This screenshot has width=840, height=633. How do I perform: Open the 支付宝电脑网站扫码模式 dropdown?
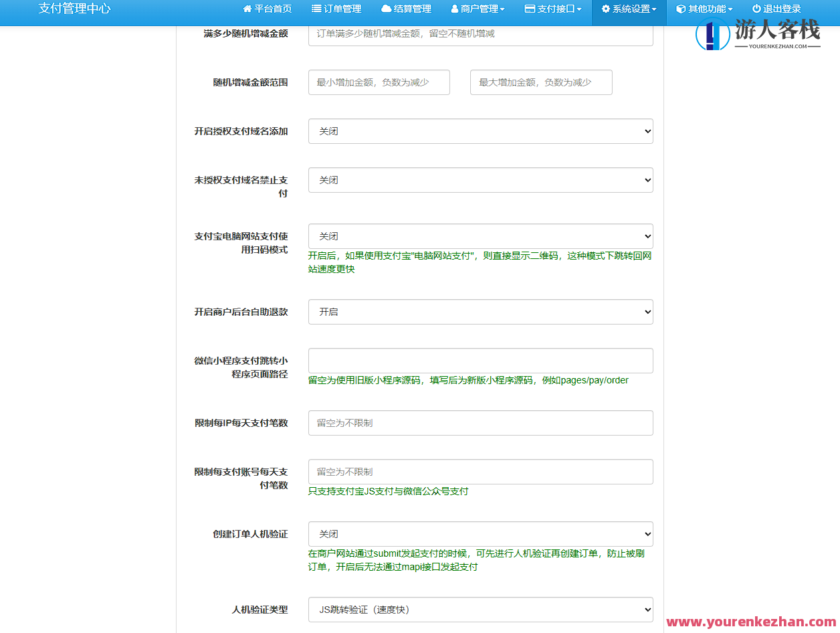(480, 236)
